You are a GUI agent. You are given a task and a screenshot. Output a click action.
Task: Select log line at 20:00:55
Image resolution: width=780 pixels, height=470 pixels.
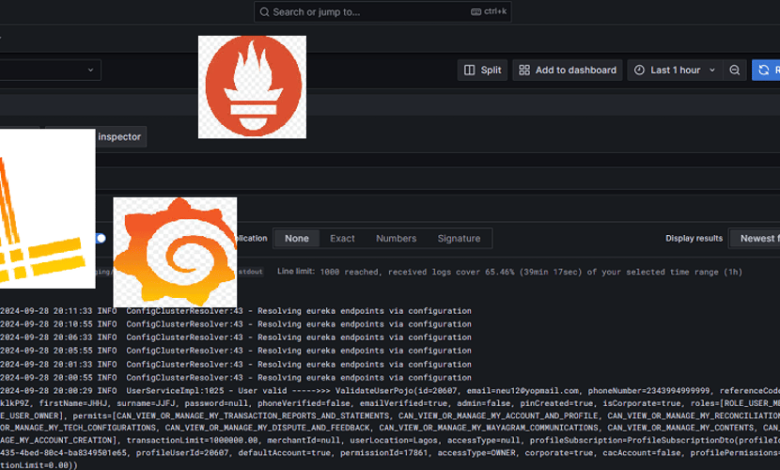point(236,377)
